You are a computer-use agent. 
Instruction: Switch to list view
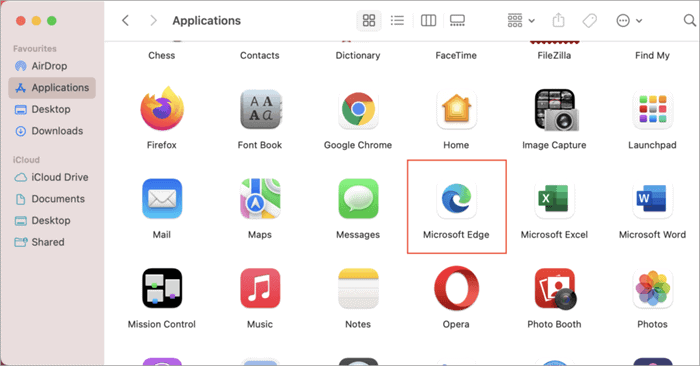pyautogui.click(x=397, y=21)
